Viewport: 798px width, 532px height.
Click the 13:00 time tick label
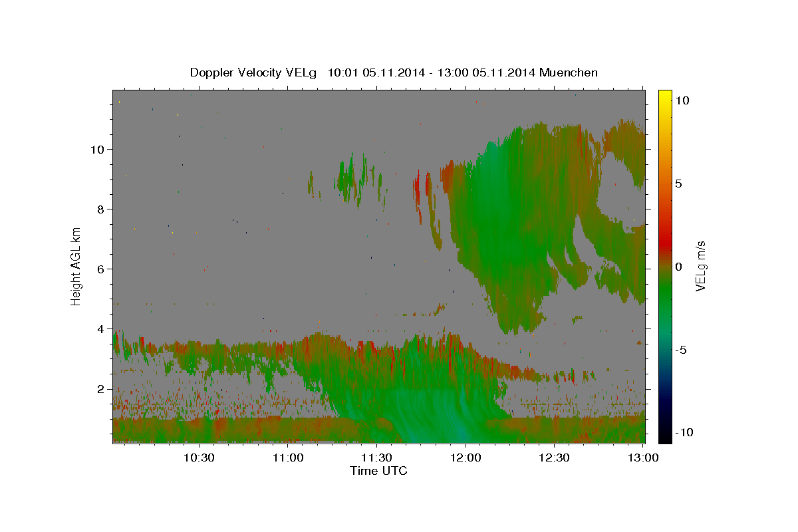tap(644, 458)
